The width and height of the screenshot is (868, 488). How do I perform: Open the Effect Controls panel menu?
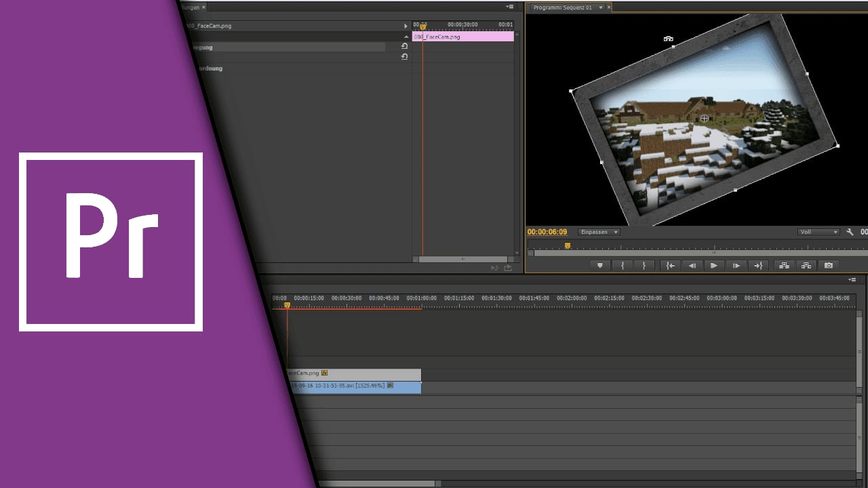pyautogui.click(x=510, y=7)
